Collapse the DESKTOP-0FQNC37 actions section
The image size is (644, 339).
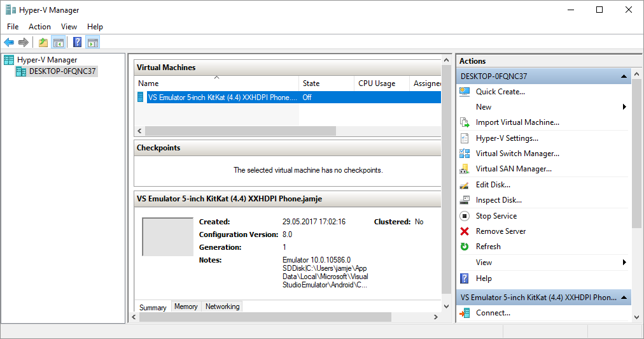tap(624, 76)
